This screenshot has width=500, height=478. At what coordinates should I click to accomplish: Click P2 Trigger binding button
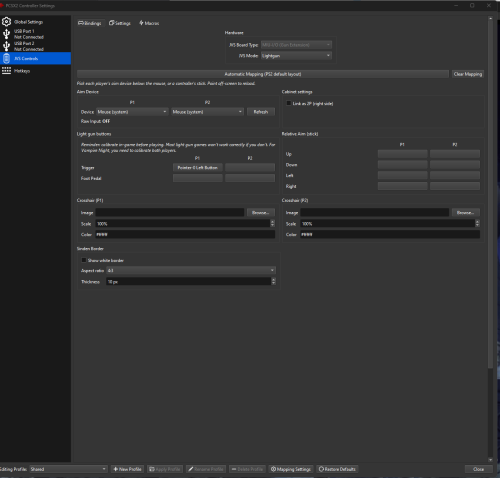tap(250, 167)
